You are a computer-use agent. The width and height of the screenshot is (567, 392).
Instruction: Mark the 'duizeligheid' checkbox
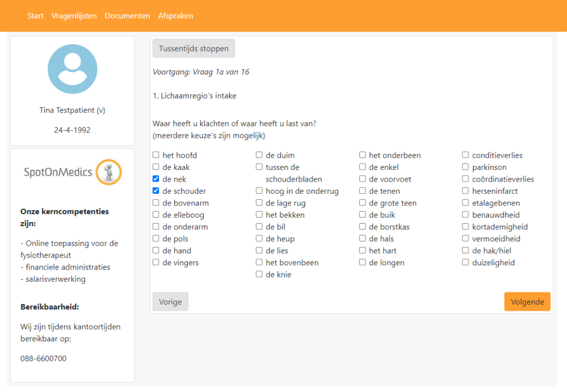coord(466,262)
